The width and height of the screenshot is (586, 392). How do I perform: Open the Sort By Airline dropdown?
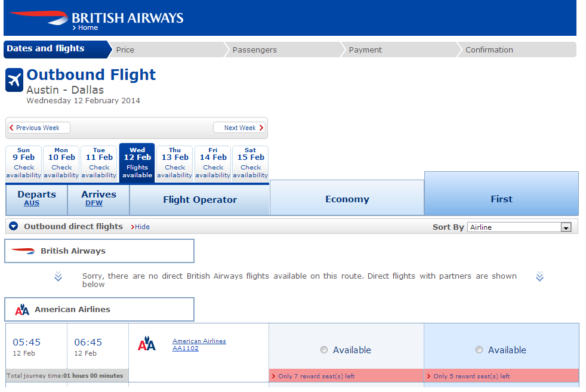click(519, 227)
